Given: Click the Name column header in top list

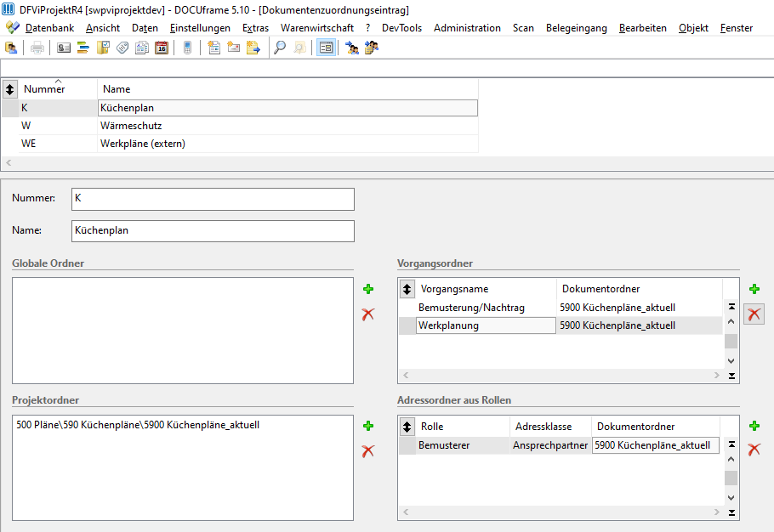Looking at the screenshot, I should click(x=287, y=89).
